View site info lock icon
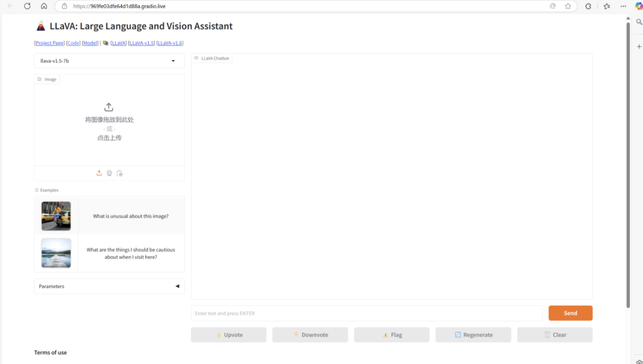 point(64,6)
